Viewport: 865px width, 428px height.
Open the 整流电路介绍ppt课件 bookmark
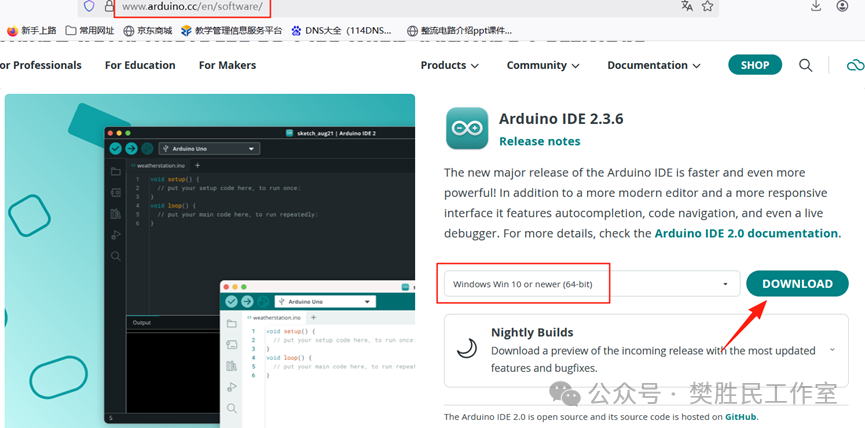click(459, 30)
